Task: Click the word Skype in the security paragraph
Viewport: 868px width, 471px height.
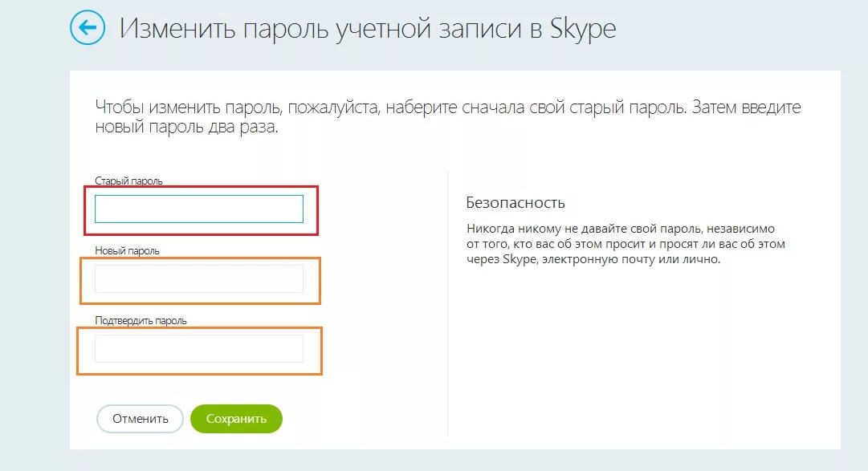Action: pyautogui.click(x=519, y=260)
